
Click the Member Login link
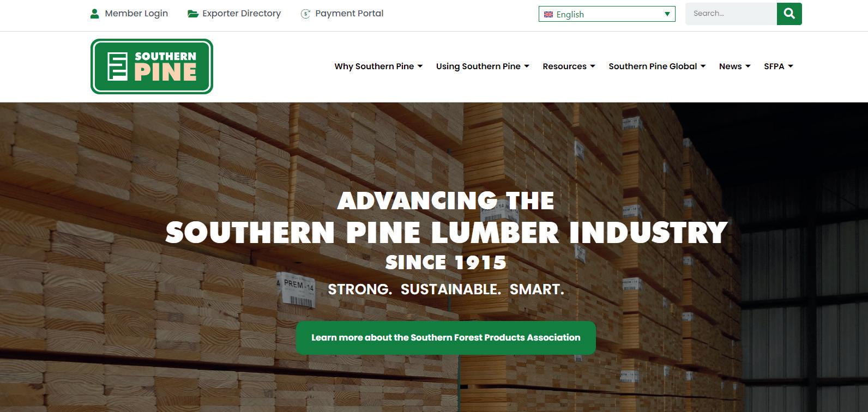pyautogui.click(x=136, y=14)
